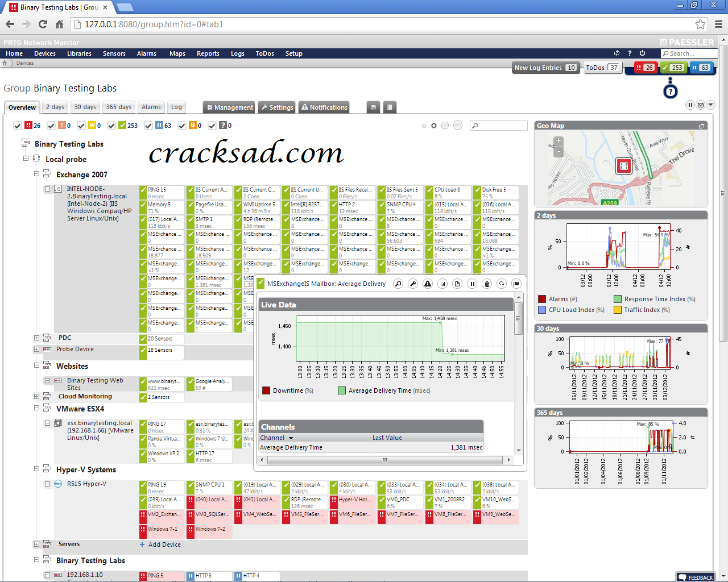Open the round context help button
Screen dimensions: 728x582
pyautogui.click(x=671, y=92)
